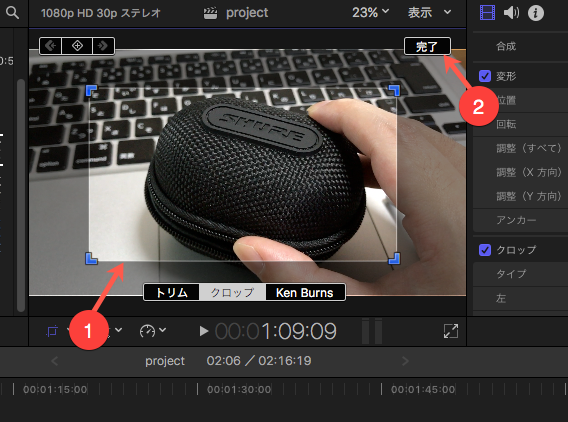Click the bottom-left crop corner handle
568x422 pixels.
click(x=91, y=258)
